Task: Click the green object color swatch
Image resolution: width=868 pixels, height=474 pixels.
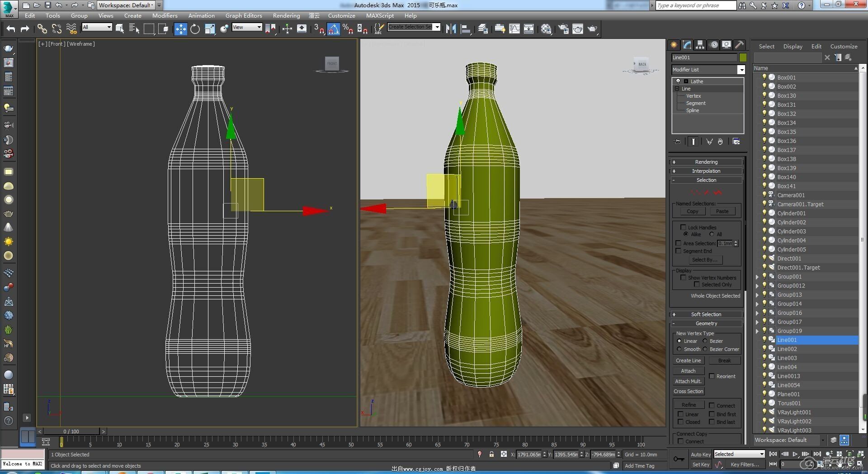Action: click(x=743, y=57)
